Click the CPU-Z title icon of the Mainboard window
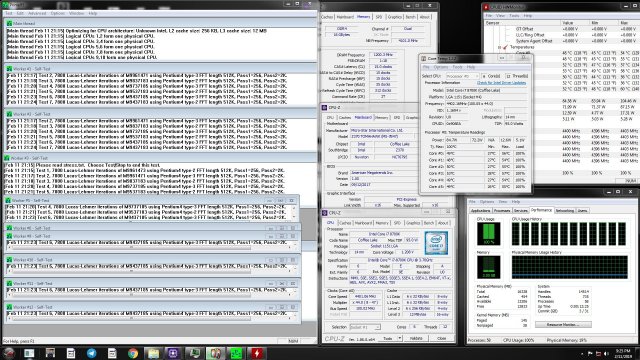640x360 pixels. [324, 107]
